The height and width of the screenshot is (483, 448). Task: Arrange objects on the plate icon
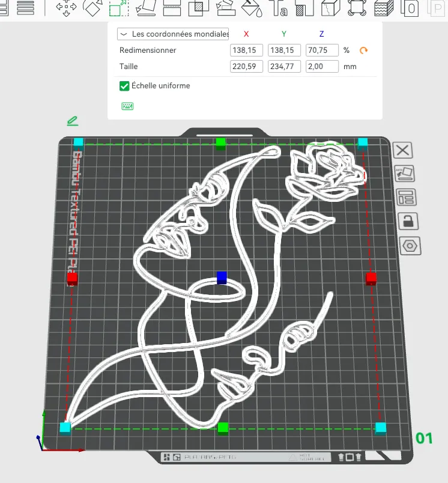406,197
